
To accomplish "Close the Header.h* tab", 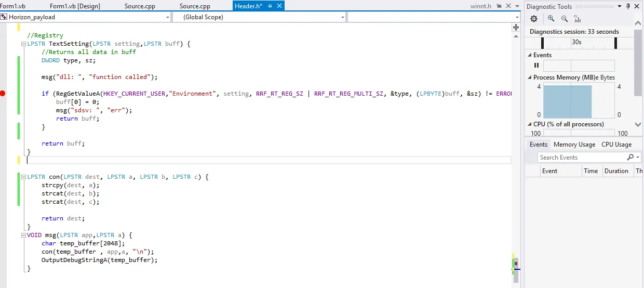I will click(279, 6).
